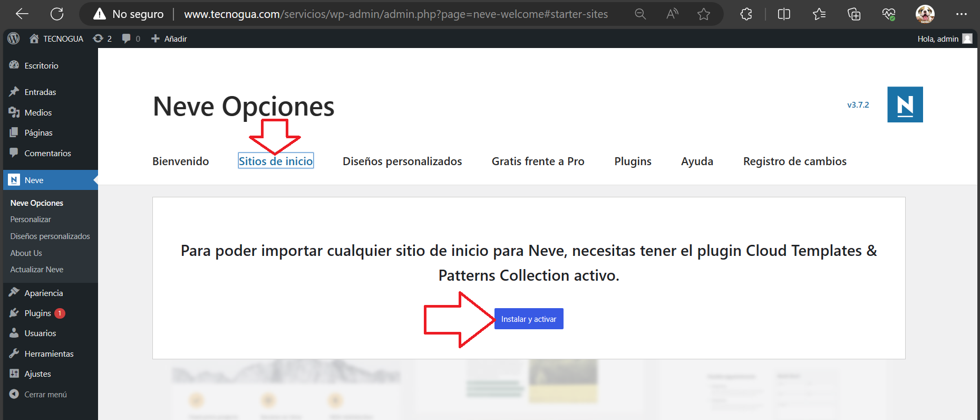This screenshot has height=420, width=980.
Task: Open About Us submenu item
Action: (26, 253)
